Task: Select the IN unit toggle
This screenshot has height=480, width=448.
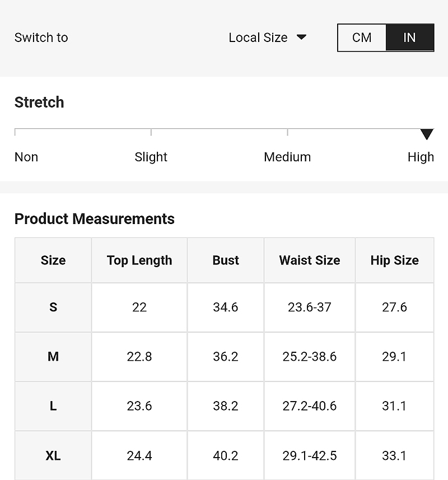Action: point(410,38)
